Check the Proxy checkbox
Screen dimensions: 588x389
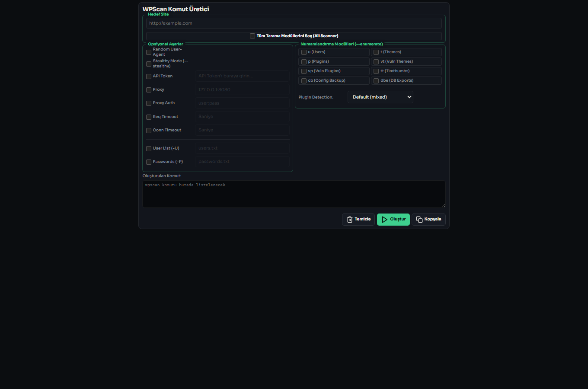pos(149,90)
